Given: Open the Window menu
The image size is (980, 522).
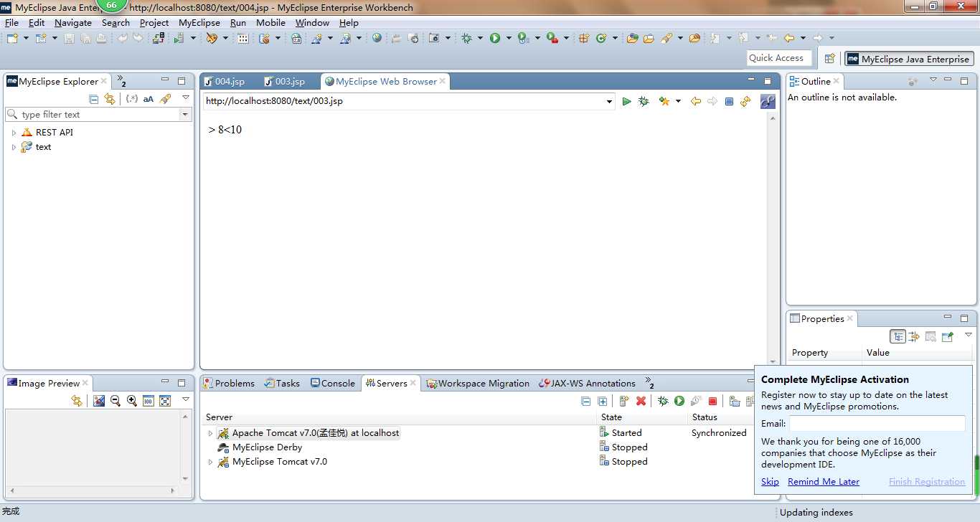Looking at the screenshot, I should tap(313, 23).
